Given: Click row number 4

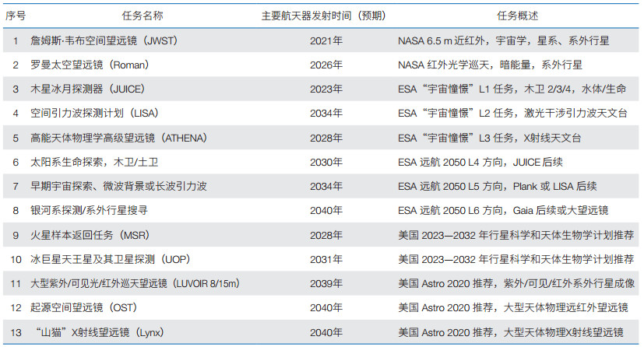Looking at the screenshot, I should pos(16,114).
